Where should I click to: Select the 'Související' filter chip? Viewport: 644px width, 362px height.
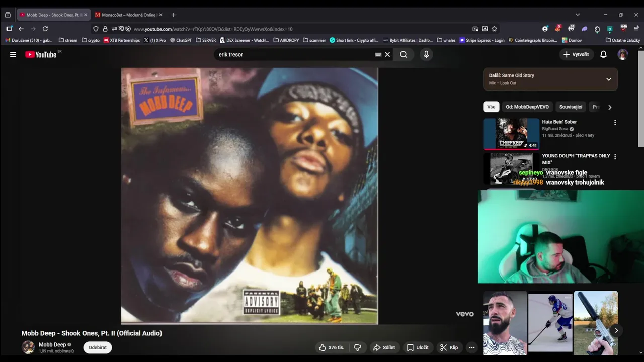click(x=571, y=107)
